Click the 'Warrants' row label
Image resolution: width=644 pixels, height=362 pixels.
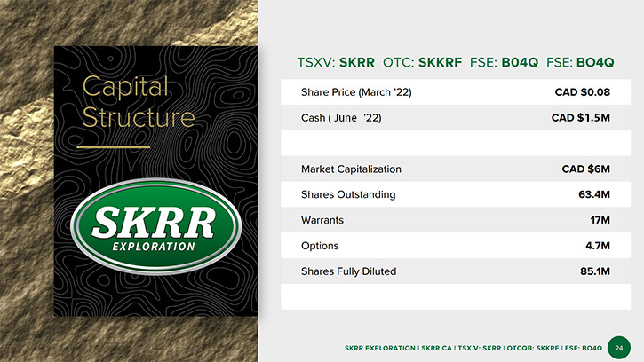click(322, 220)
